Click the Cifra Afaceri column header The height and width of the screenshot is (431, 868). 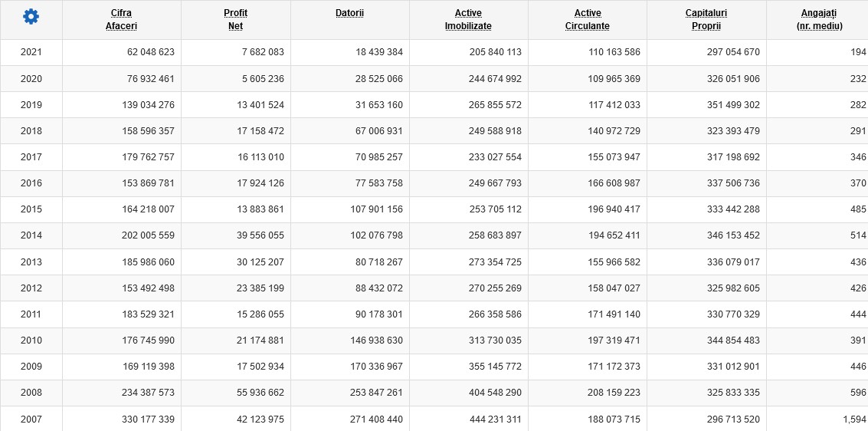tap(121, 19)
